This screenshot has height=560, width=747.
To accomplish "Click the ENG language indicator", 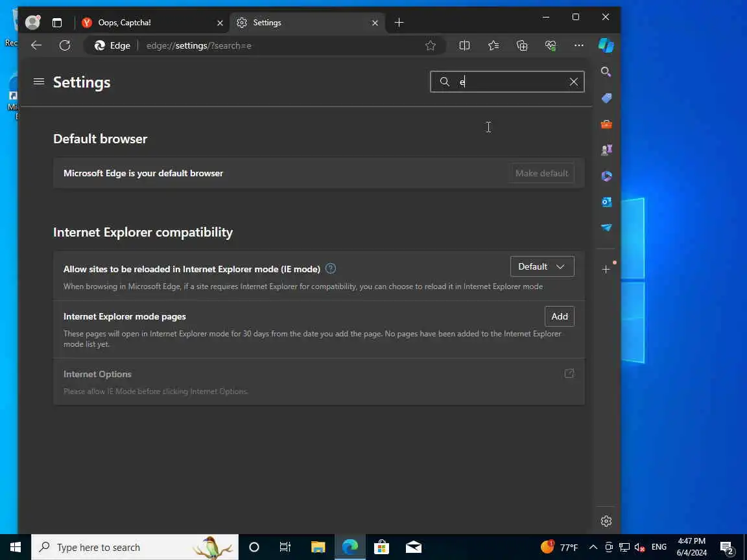I will (659, 547).
